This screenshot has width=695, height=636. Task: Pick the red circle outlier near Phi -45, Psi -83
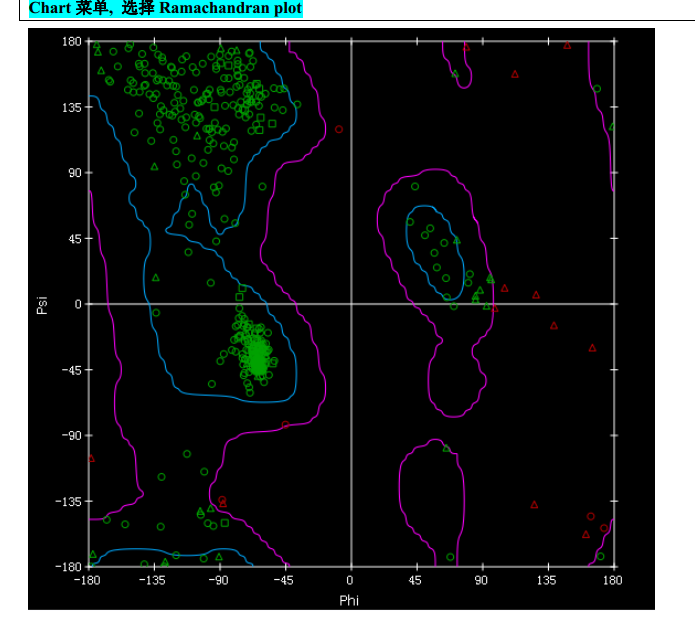285,425
